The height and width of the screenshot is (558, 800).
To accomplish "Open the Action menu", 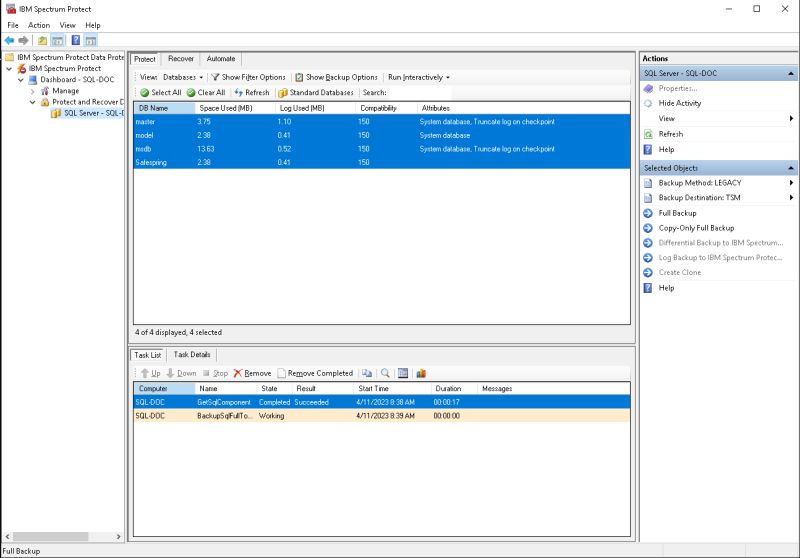I will pos(39,25).
